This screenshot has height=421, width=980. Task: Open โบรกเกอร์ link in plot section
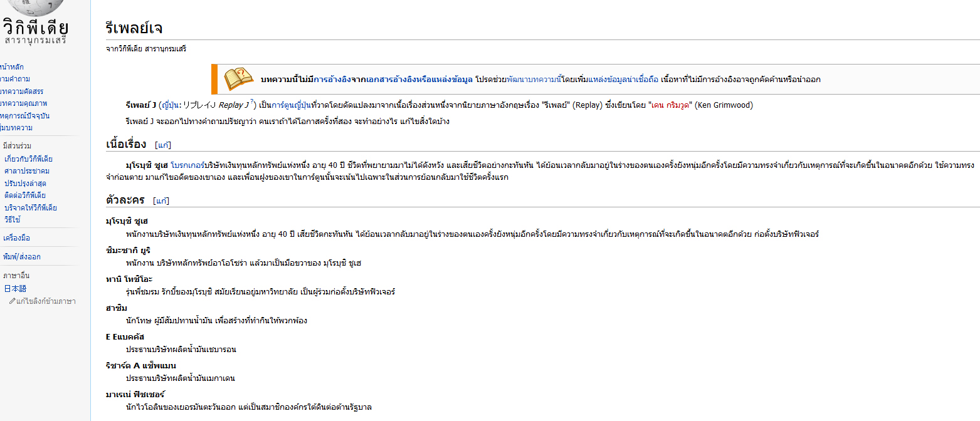click(187, 165)
